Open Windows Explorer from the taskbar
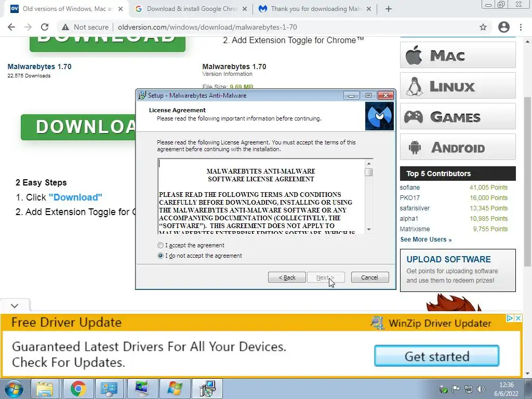Image resolution: width=532 pixels, height=399 pixels. click(45, 389)
